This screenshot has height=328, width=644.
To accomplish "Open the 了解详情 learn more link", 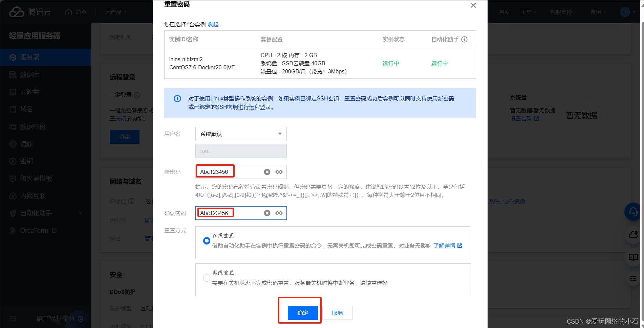I will tap(448, 245).
